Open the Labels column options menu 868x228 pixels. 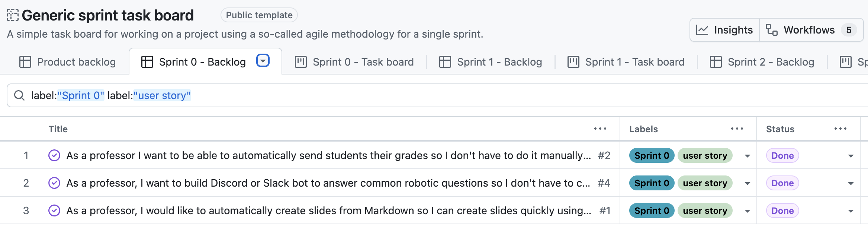click(737, 129)
